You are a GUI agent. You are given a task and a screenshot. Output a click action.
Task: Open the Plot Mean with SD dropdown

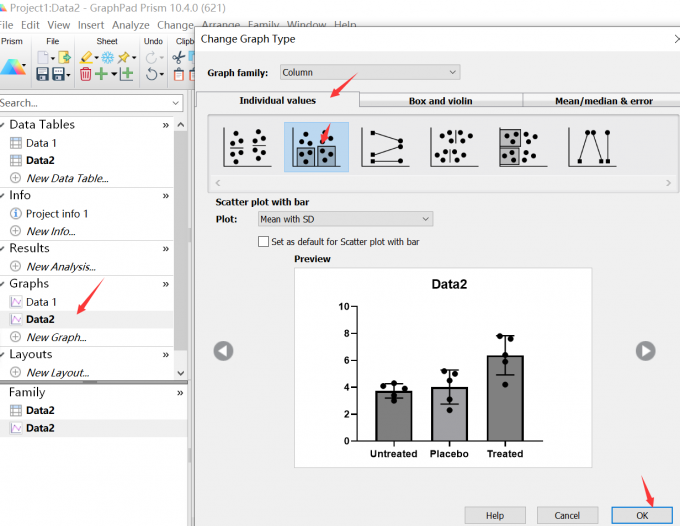click(345, 219)
